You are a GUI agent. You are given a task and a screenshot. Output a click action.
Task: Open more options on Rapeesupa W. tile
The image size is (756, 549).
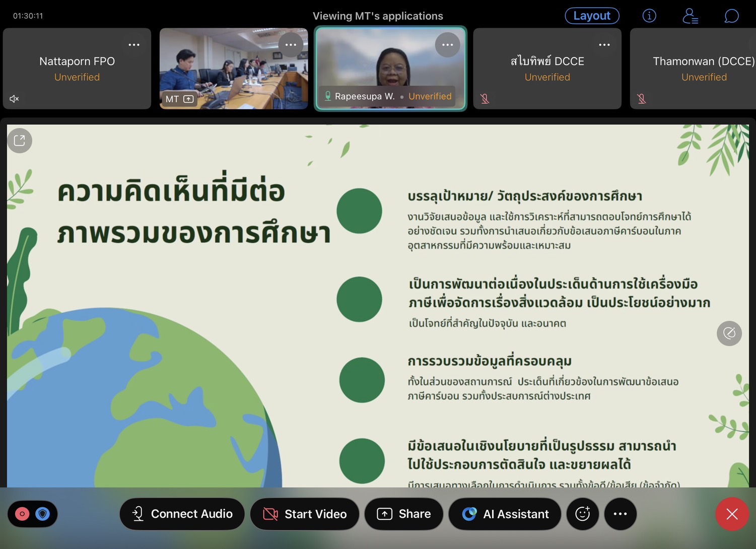point(447,45)
